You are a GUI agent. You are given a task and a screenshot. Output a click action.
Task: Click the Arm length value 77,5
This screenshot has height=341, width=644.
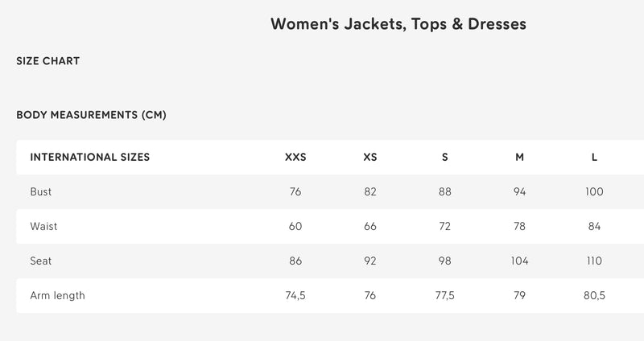[x=445, y=296]
